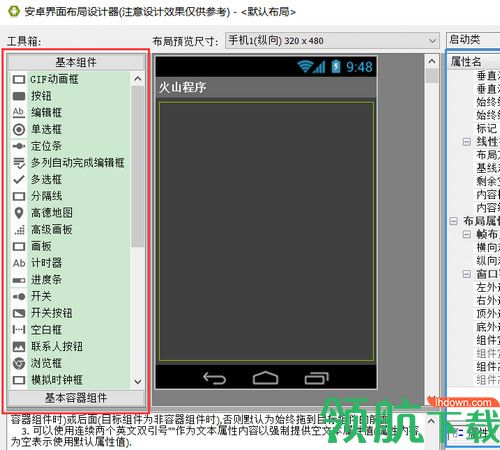Click the Android back navigation button

(215, 378)
